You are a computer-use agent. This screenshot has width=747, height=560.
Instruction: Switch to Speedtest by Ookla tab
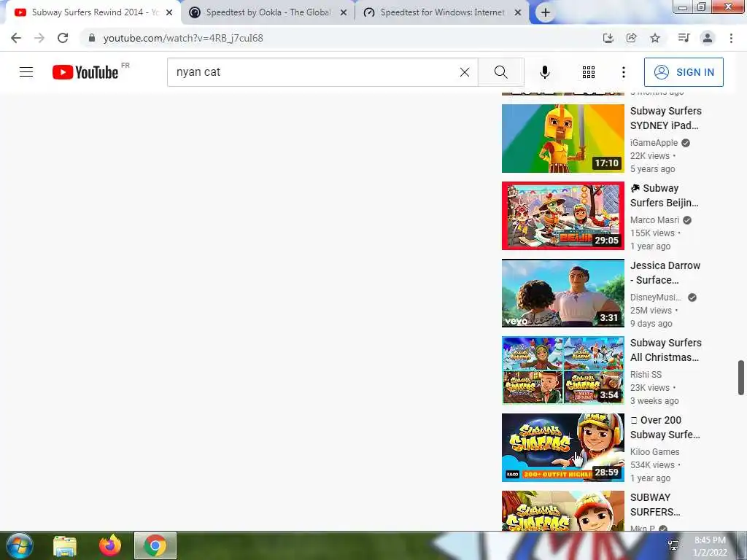click(268, 12)
